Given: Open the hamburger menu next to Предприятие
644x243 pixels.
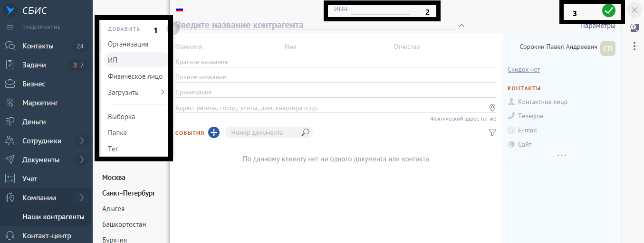Looking at the screenshot, I should (10, 27).
